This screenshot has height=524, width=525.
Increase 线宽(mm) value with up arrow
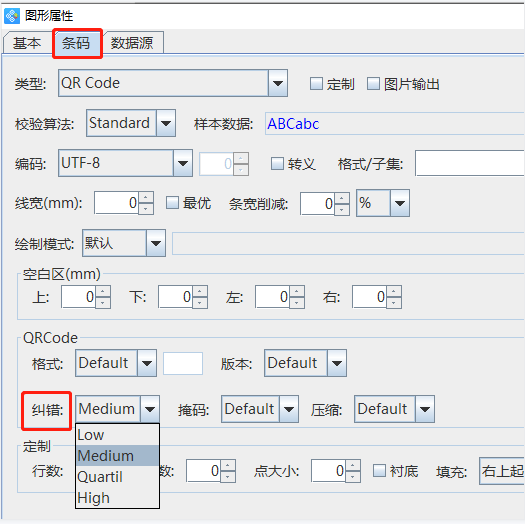(146, 198)
